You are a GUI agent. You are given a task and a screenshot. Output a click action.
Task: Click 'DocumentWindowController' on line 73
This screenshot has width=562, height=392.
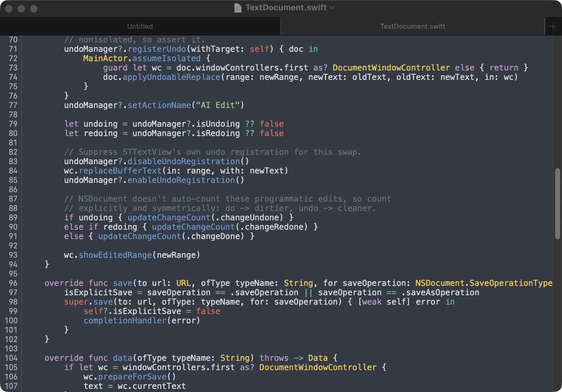coord(391,68)
